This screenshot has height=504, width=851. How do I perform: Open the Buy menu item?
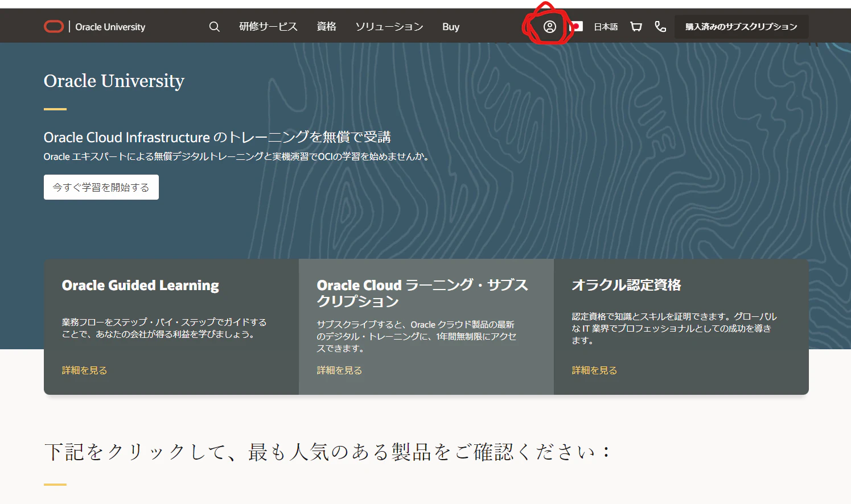(x=451, y=27)
